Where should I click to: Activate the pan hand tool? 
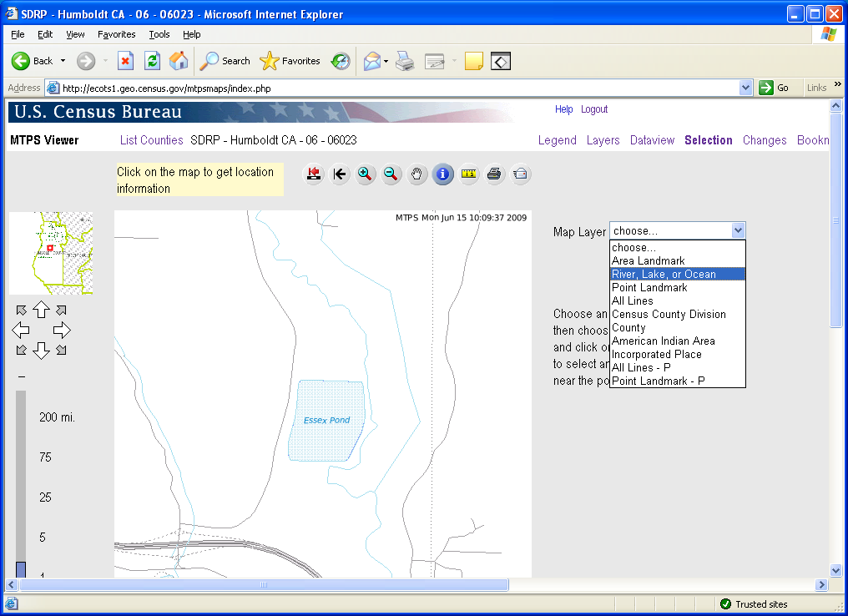point(417,174)
